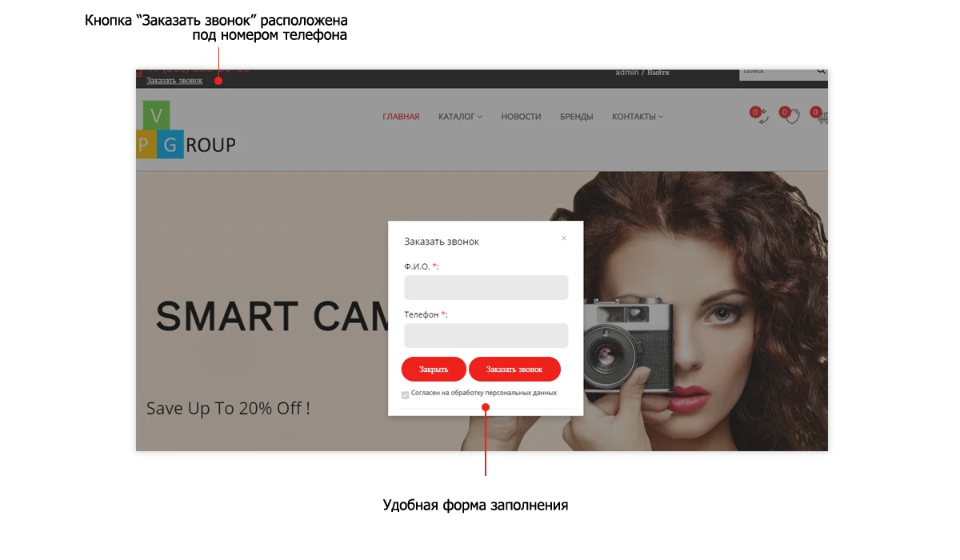Open the wishlist heart icon
This screenshot has width=960, height=560.
(792, 118)
